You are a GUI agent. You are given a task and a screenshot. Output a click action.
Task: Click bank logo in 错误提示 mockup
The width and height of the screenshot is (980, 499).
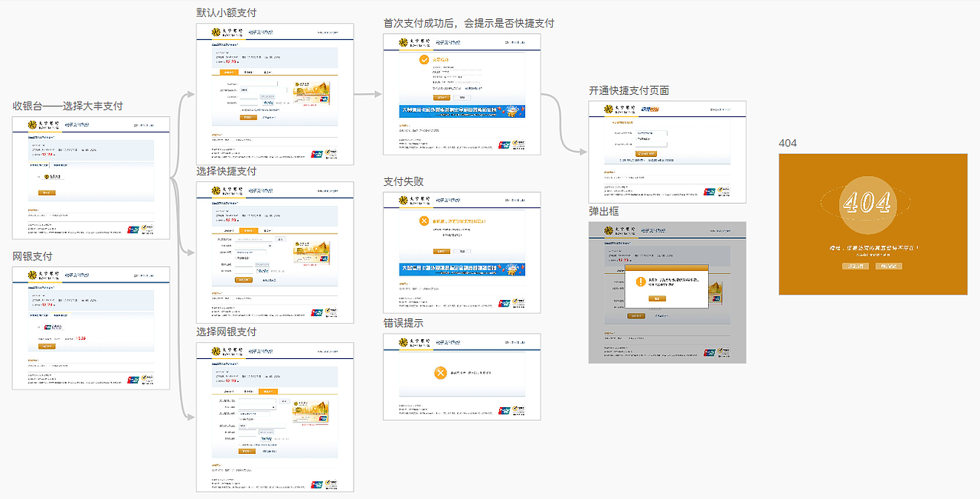pyautogui.click(x=414, y=342)
